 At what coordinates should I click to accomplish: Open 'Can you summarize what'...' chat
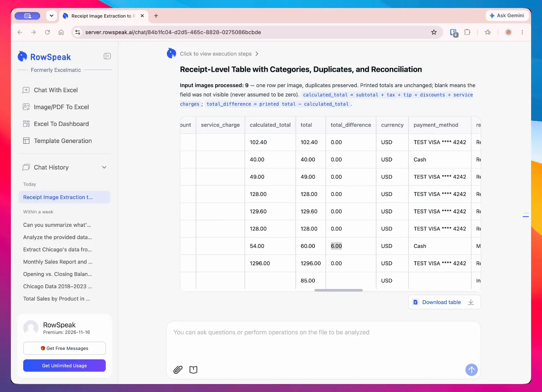[x=57, y=225]
